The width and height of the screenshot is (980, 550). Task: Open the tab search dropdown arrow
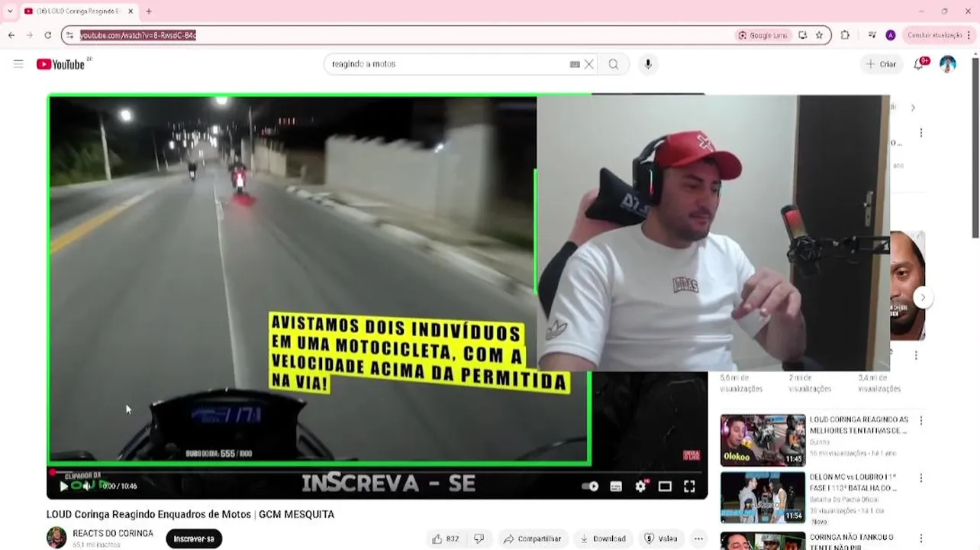pyautogui.click(x=9, y=11)
